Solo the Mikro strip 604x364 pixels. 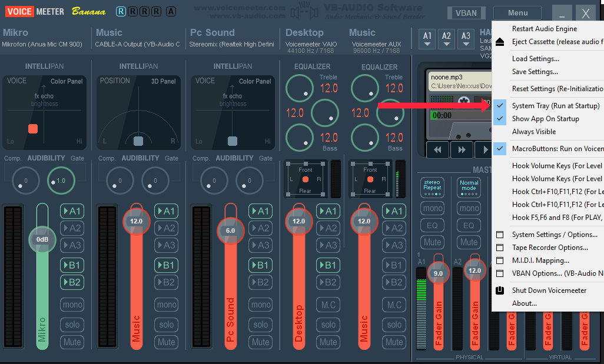(x=72, y=325)
